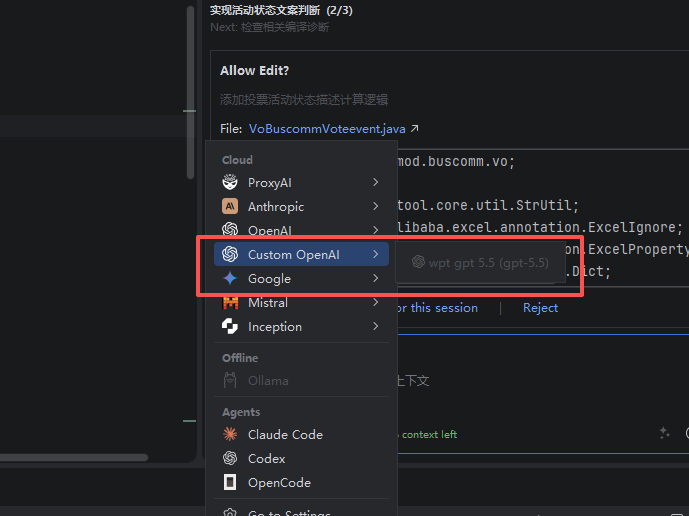Image resolution: width=689 pixels, height=516 pixels.
Task: Expand the Inception submenu arrow
Action: (x=375, y=326)
